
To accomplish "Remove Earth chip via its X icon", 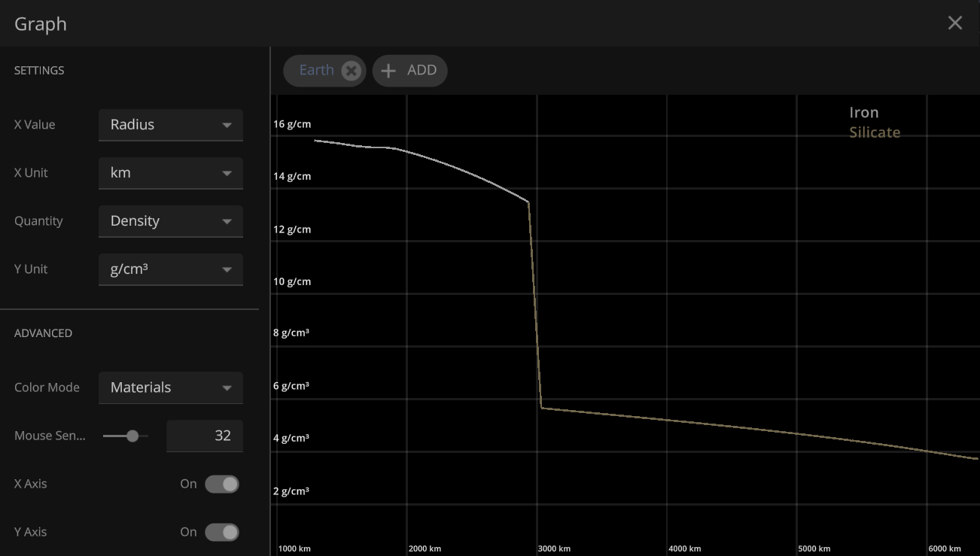I will (x=351, y=71).
